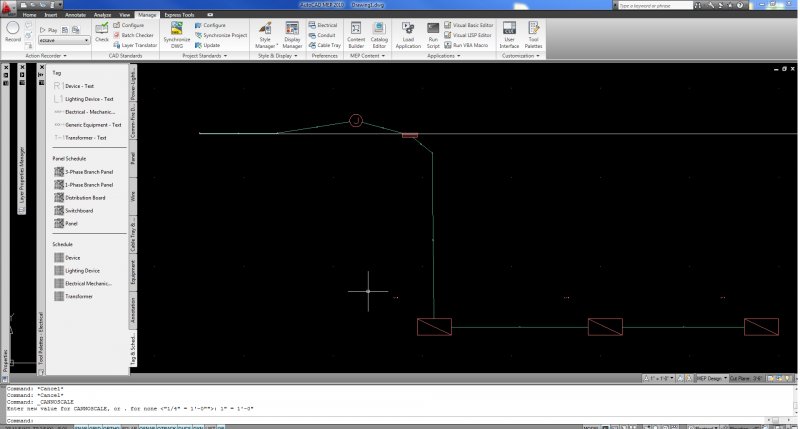Click the search keyword input field
The height and width of the screenshot is (429, 800).
[655, 5]
